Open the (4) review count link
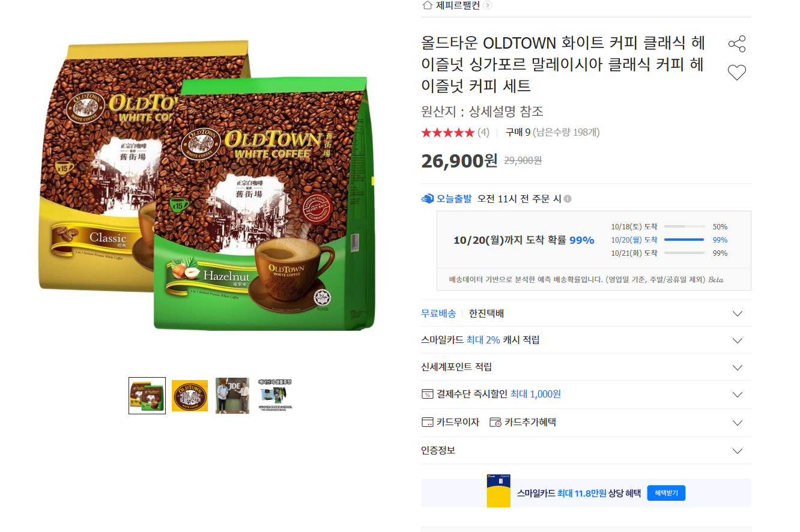 point(483,132)
